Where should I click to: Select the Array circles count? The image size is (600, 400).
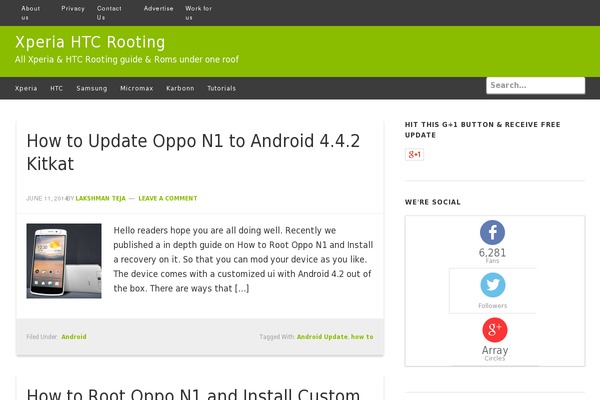(x=495, y=350)
